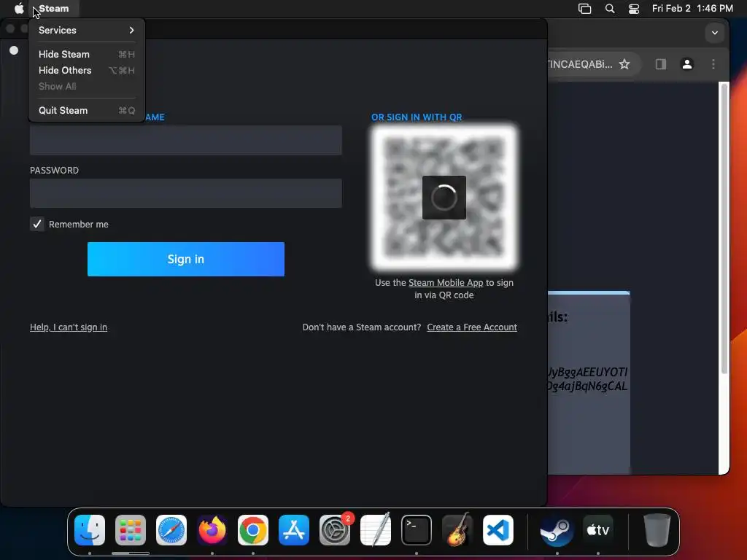This screenshot has height=560, width=747.
Task: Launch Firefox from the Dock
Action: pyautogui.click(x=212, y=530)
